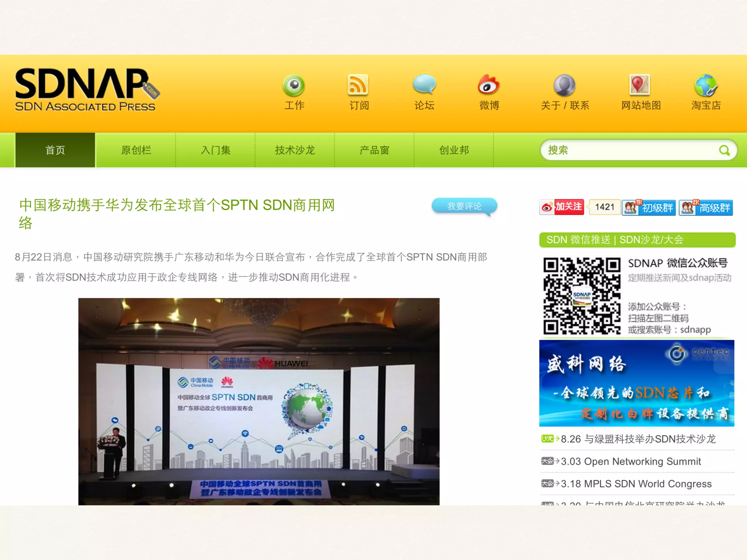The height and width of the screenshot is (560, 747).
Task: Open the 淘宝店 globe icon
Action: [x=706, y=85]
